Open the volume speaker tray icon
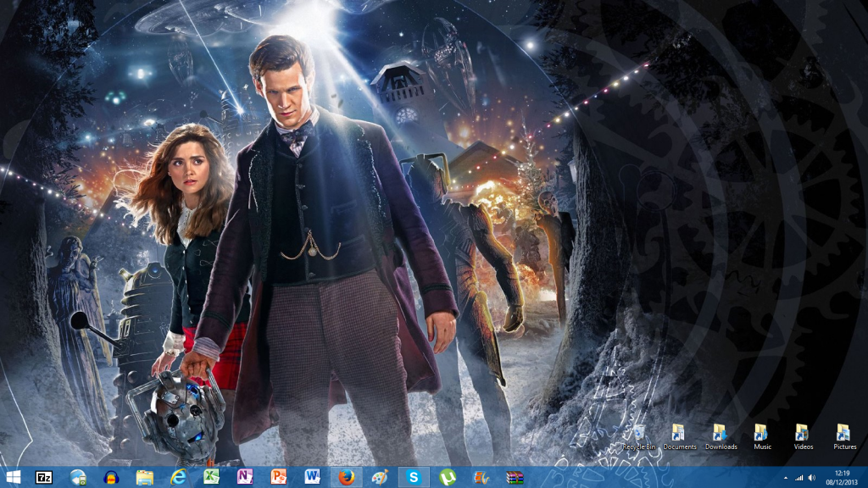Viewport: 868px width, 488px height. (x=812, y=478)
